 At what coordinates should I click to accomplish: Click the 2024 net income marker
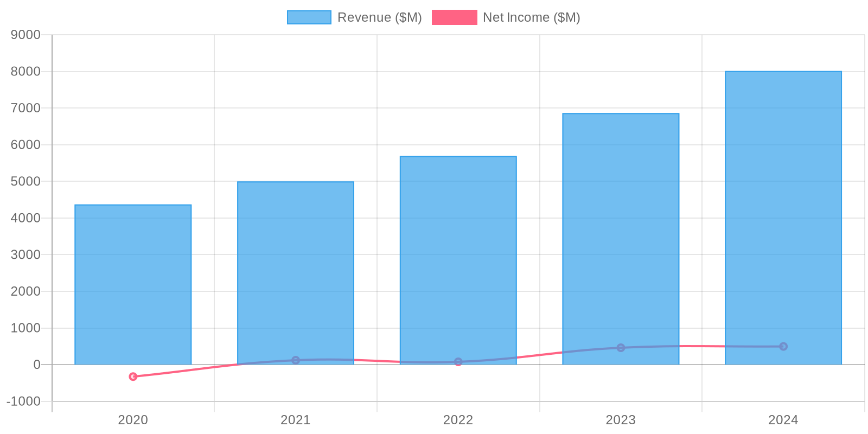(x=783, y=346)
